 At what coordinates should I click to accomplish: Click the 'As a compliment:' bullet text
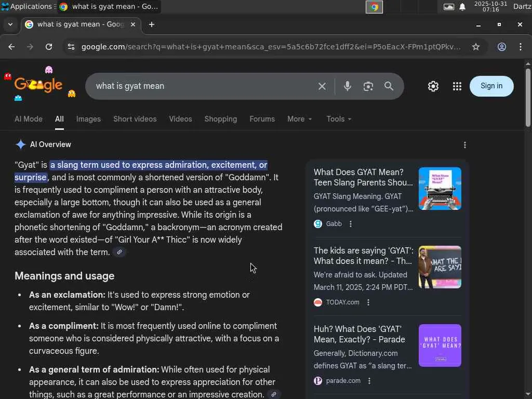[x=64, y=326]
